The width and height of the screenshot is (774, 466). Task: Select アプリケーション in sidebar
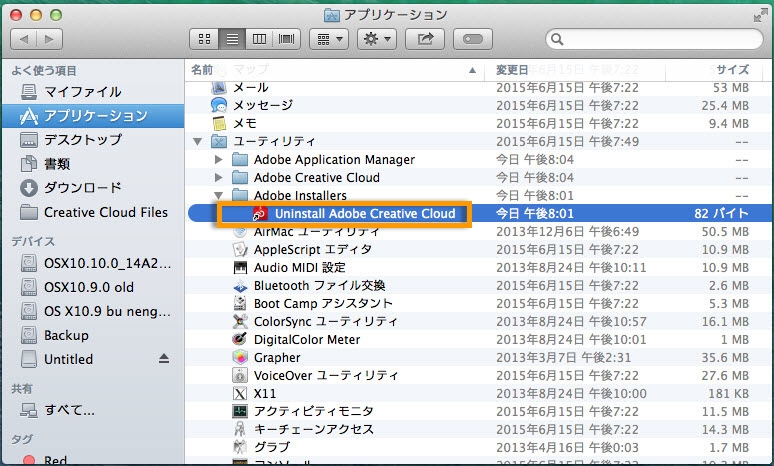click(x=93, y=116)
